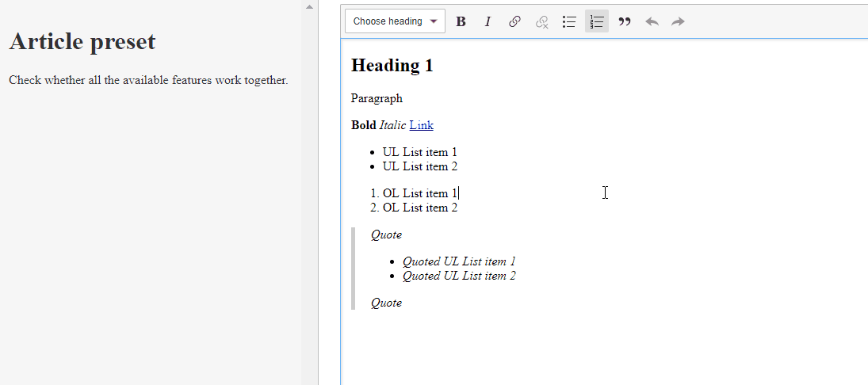Screen dimensions: 868x385
Task: Click the first Quote line in blockquote
Action: coord(386,234)
